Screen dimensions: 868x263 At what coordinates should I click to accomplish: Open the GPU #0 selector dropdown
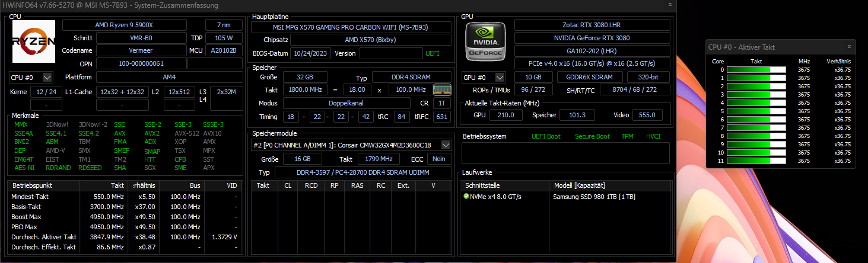click(500, 77)
